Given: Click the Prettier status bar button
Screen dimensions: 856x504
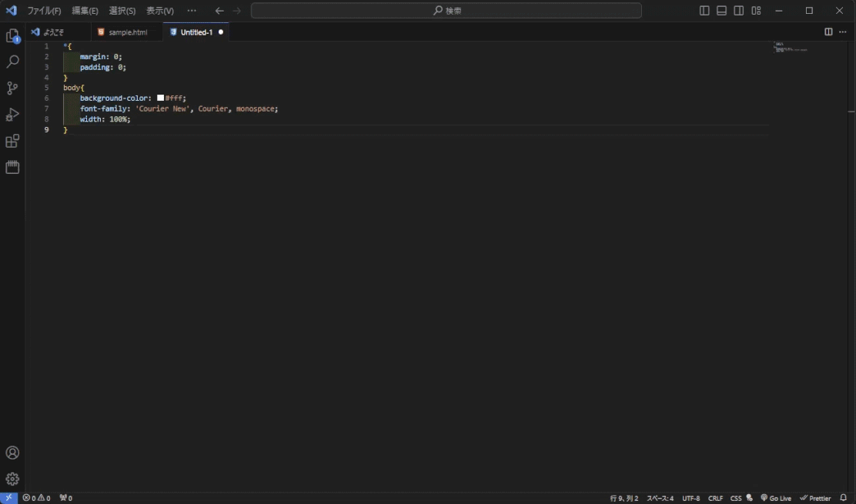Looking at the screenshot, I should [x=815, y=498].
